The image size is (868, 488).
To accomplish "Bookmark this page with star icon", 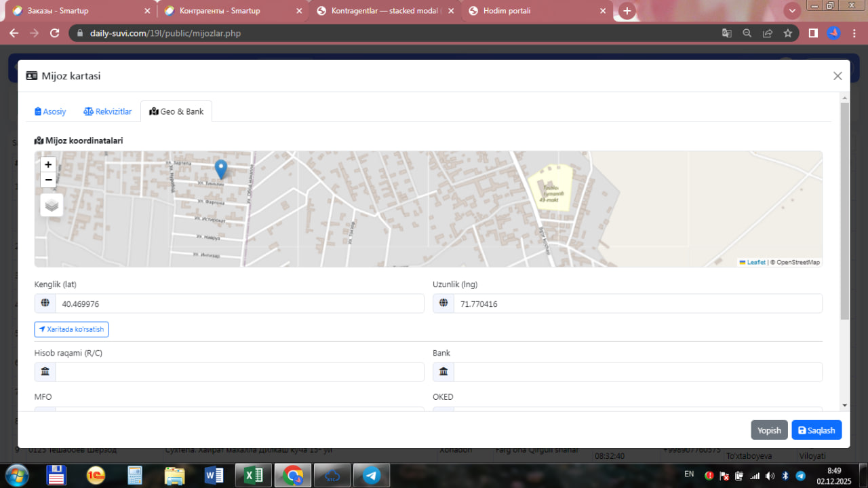I will click(x=787, y=33).
